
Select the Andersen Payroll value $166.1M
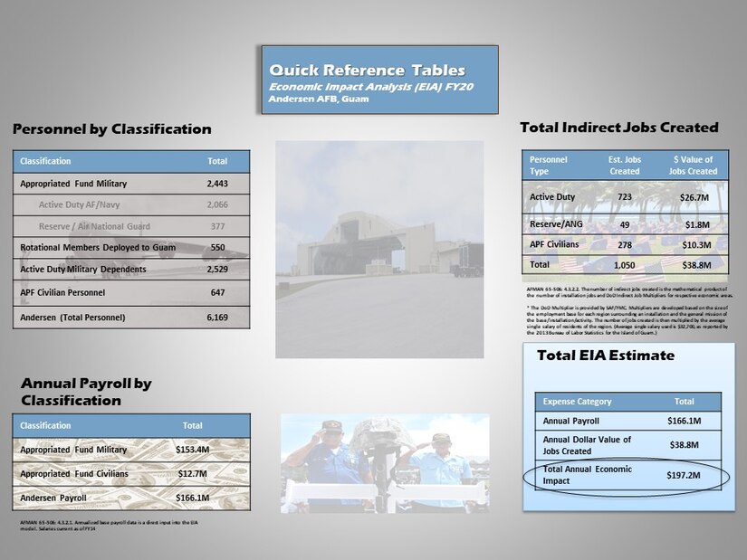pyautogui.click(x=192, y=497)
